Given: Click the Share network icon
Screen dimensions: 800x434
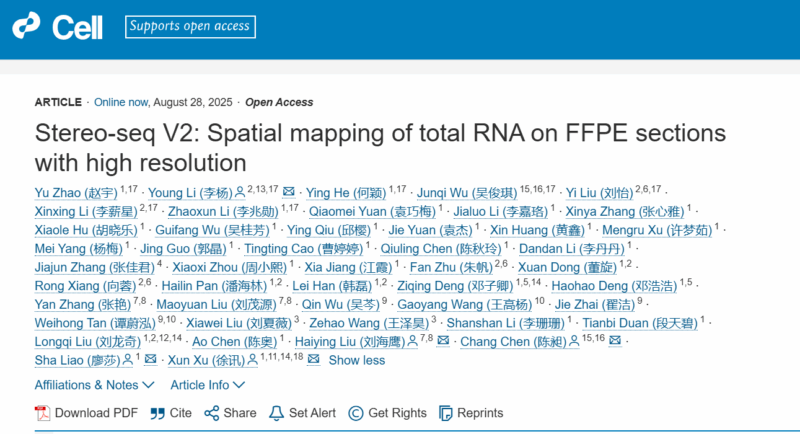Looking at the screenshot, I should pos(212,413).
